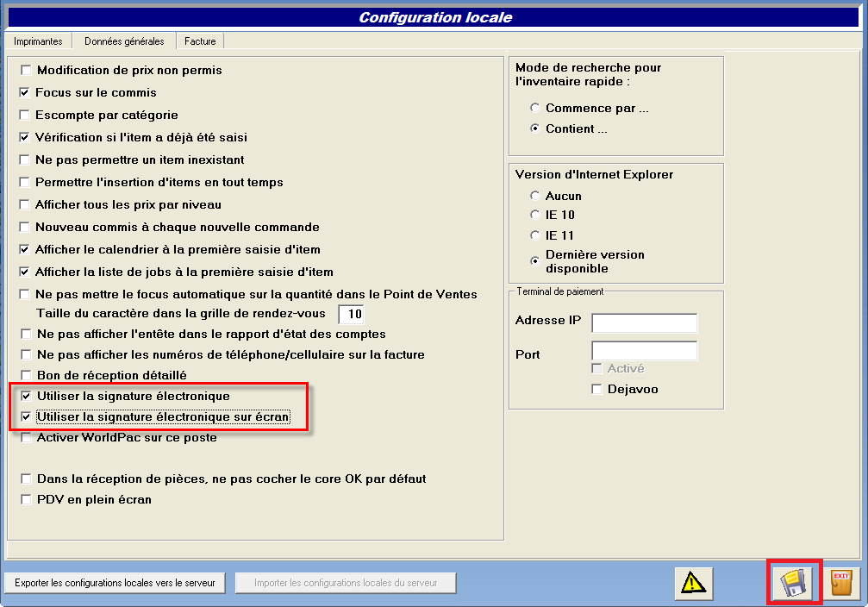Select the Commence par ... search mode

(x=534, y=108)
